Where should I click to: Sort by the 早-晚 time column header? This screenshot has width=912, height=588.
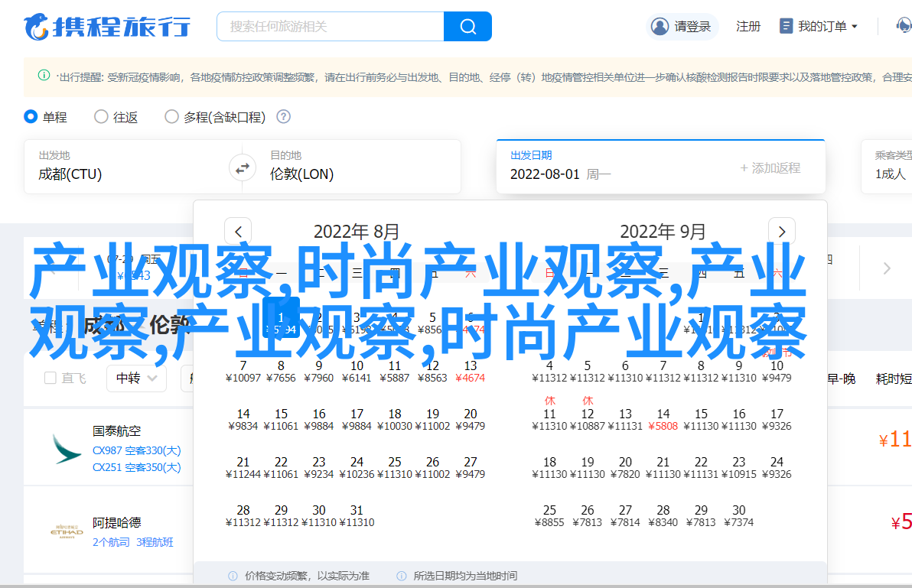841,378
